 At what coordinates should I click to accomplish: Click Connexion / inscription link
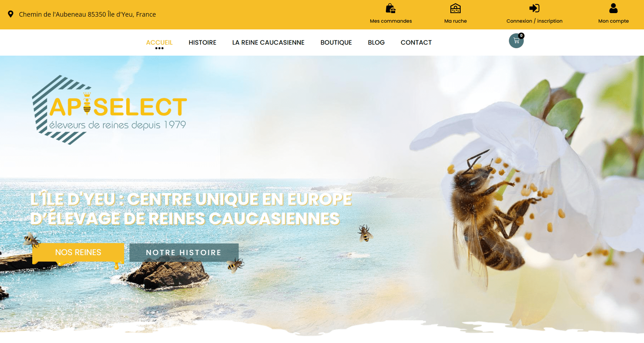click(534, 21)
